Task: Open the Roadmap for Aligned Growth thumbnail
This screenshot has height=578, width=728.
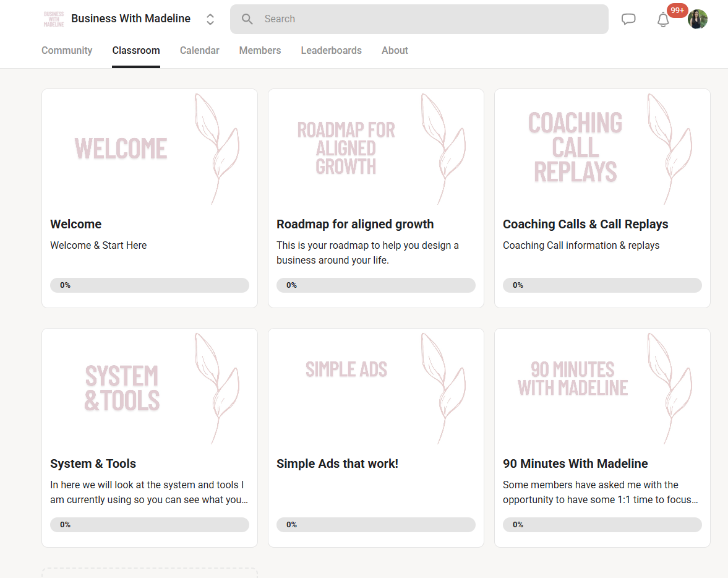Action: click(376, 149)
